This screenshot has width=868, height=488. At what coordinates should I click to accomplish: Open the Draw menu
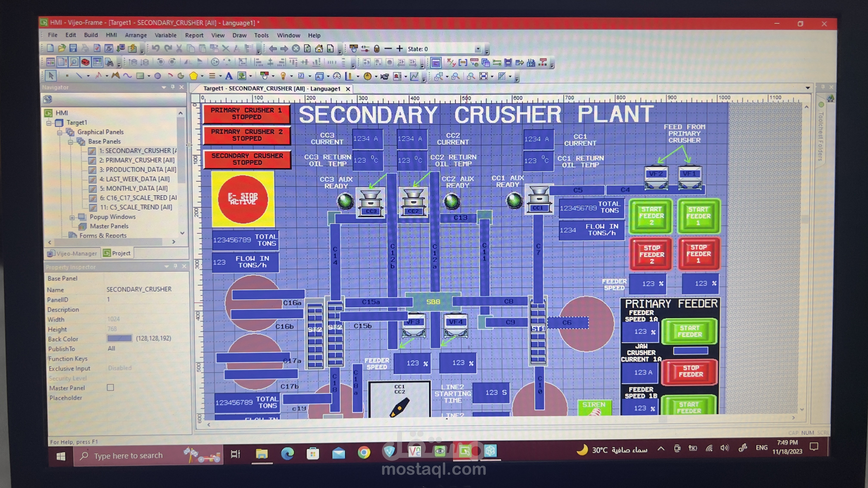point(239,35)
